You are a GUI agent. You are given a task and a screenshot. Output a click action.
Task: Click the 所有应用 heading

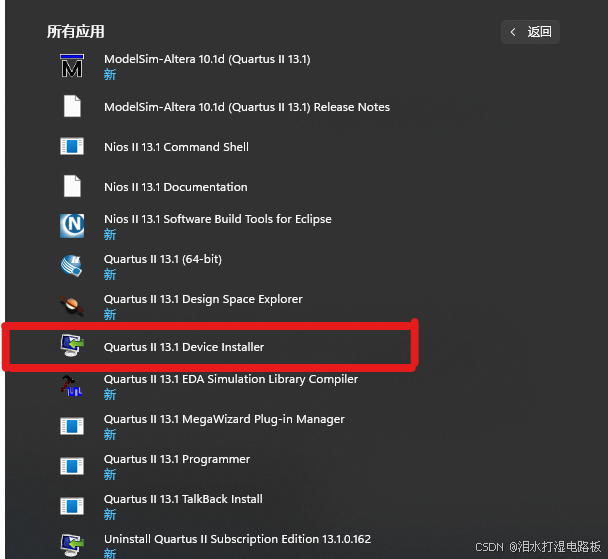76,31
